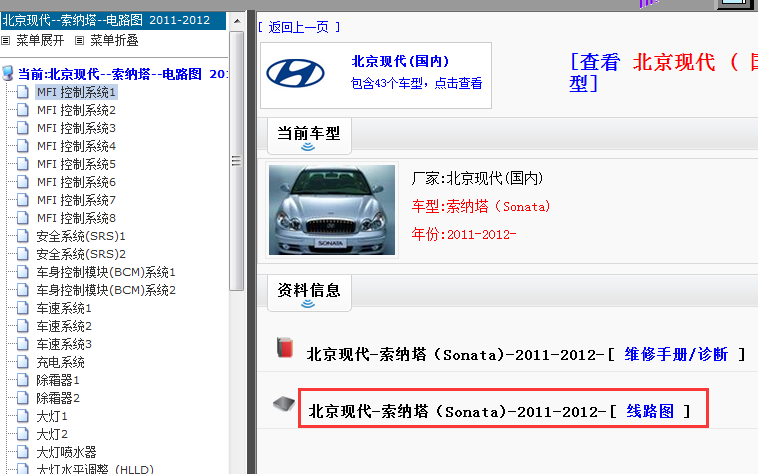Click the page icon beside 大灯喷水器
The height and width of the screenshot is (474, 758).
click(23, 451)
